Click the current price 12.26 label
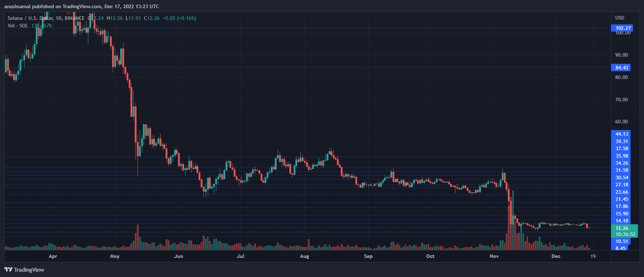The width and height of the screenshot is (644, 277). coord(622,228)
